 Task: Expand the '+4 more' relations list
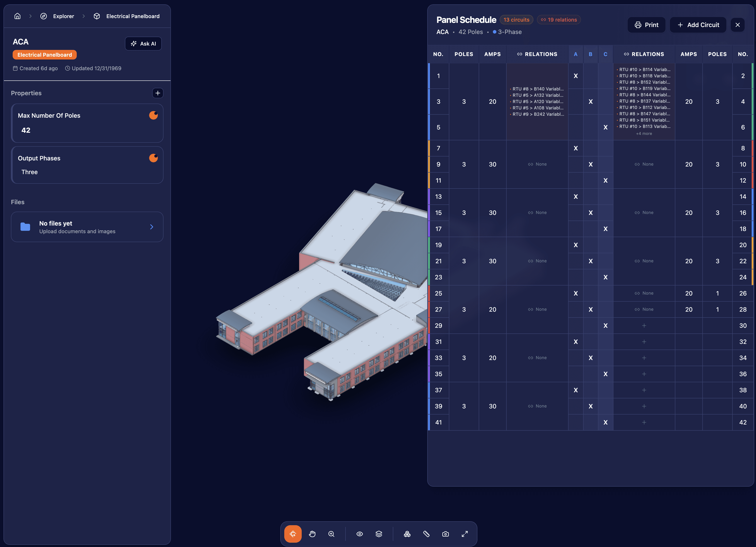(x=644, y=134)
